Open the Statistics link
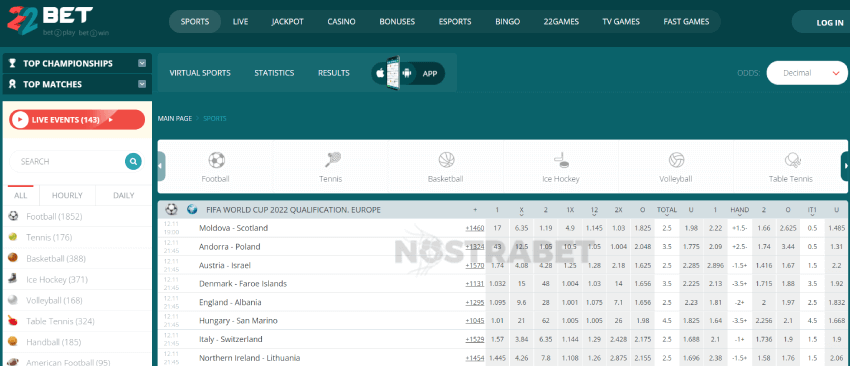Image resolution: width=850 pixels, height=366 pixels. point(274,73)
